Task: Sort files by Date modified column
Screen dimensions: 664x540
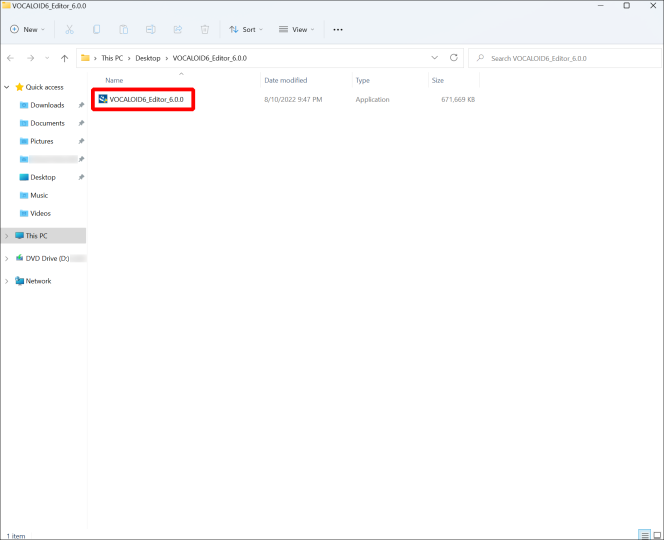Action: [285, 80]
